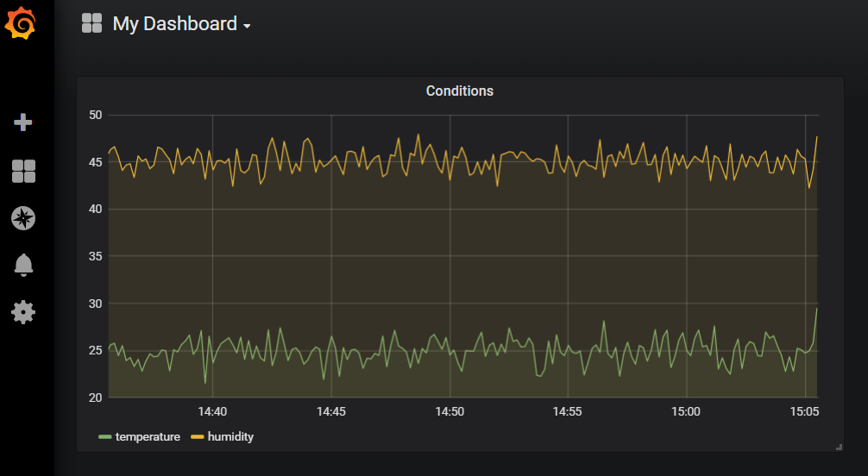
Task: Open Configuration via the gear icon
Action: click(23, 311)
